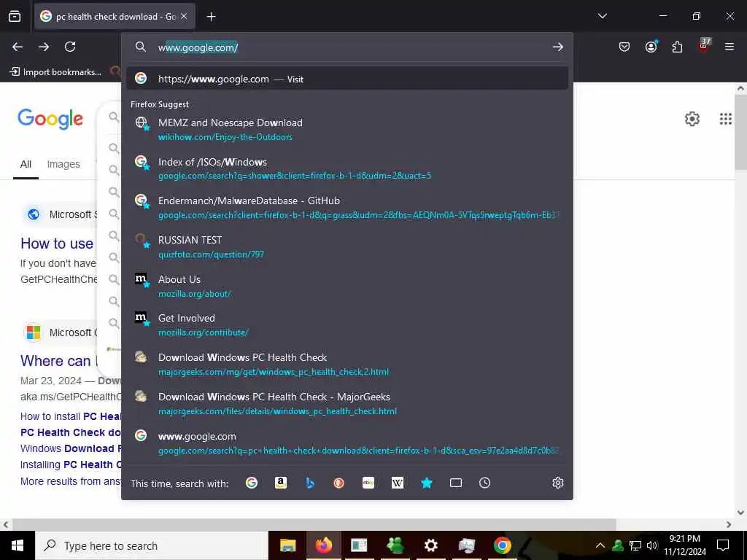Open the Extensions puzzle icon
This screenshot has width=747, height=560.
point(677,47)
